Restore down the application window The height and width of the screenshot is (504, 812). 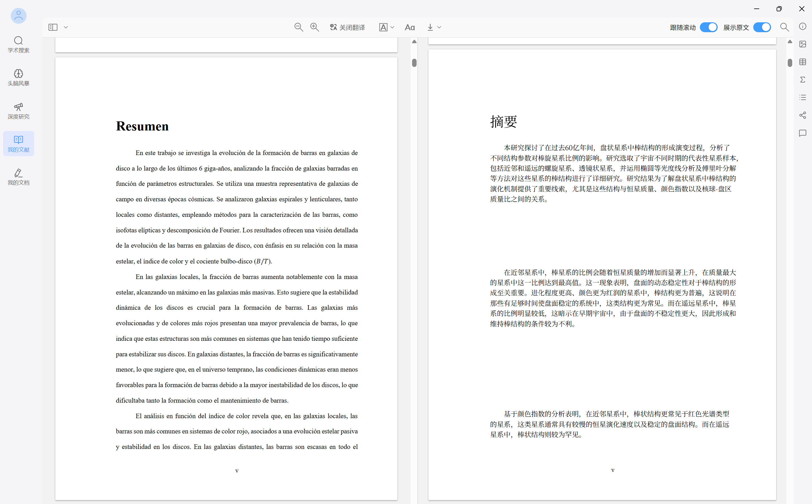tap(779, 9)
